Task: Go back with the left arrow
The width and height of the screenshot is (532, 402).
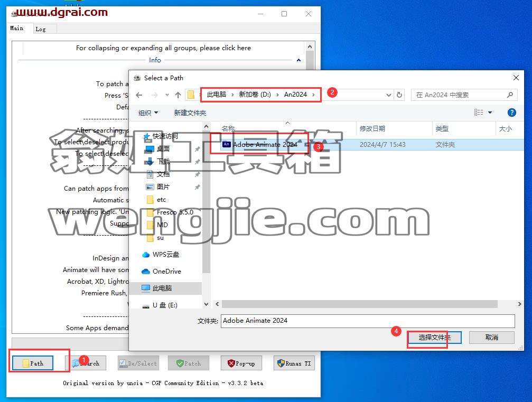Action: pos(139,95)
